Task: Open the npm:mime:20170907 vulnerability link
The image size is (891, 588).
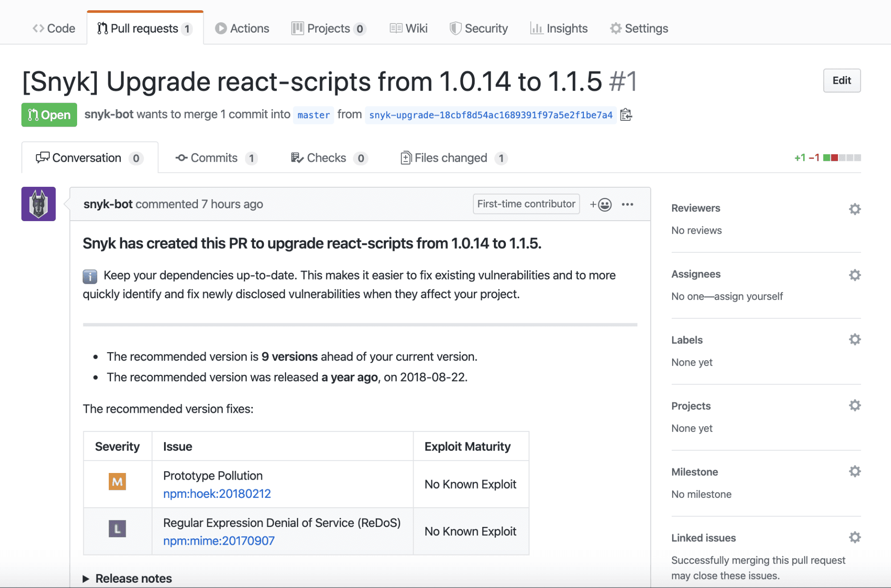Action: tap(219, 541)
